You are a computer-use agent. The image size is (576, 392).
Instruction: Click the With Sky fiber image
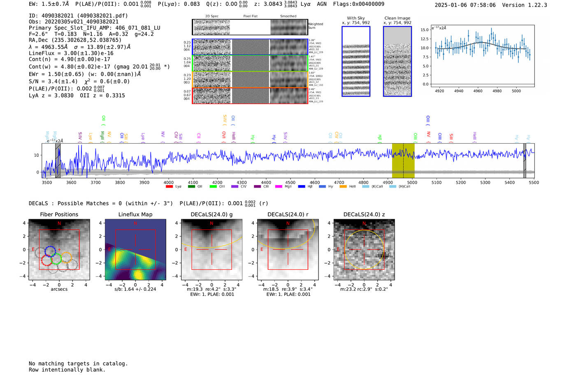coord(356,61)
